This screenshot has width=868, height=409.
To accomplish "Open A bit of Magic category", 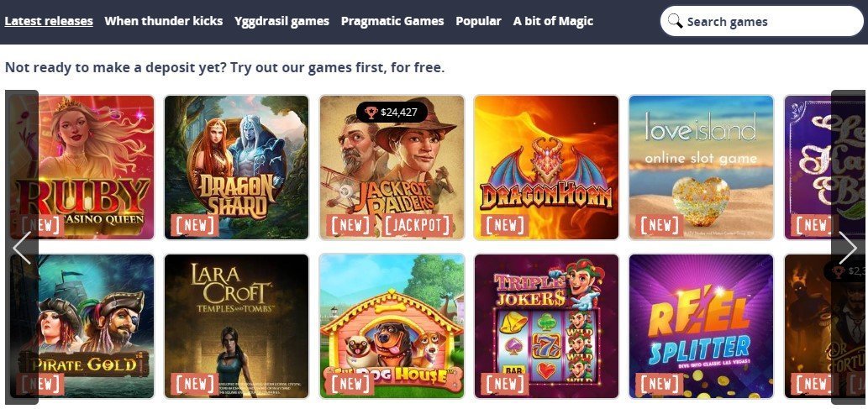I will point(553,22).
